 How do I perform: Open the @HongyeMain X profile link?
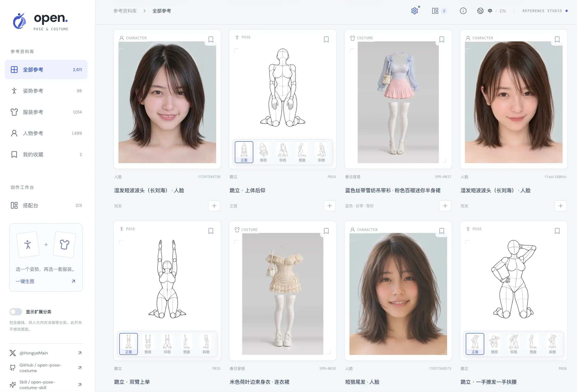coord(46,353)
